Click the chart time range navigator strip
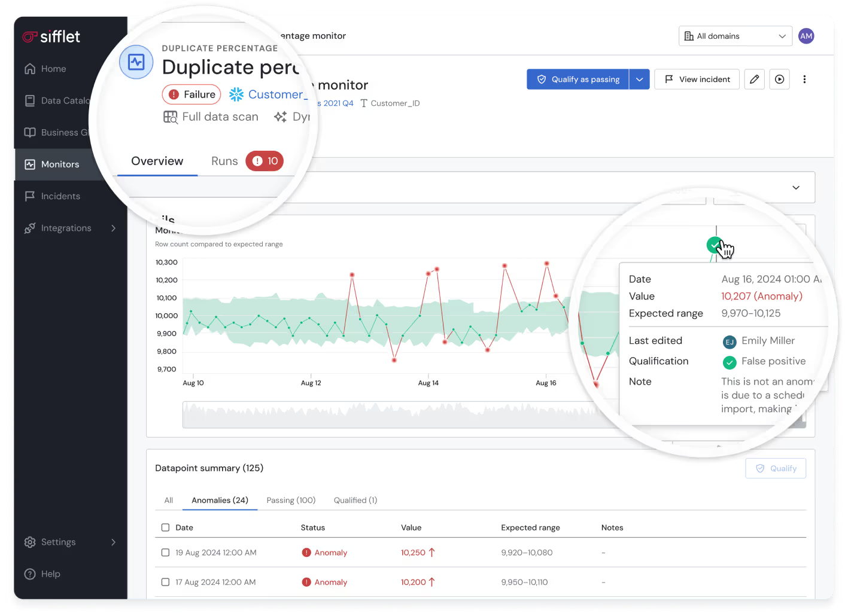This screenshot has width=845, height=616. pyautogui.click(x=389, y=415)
